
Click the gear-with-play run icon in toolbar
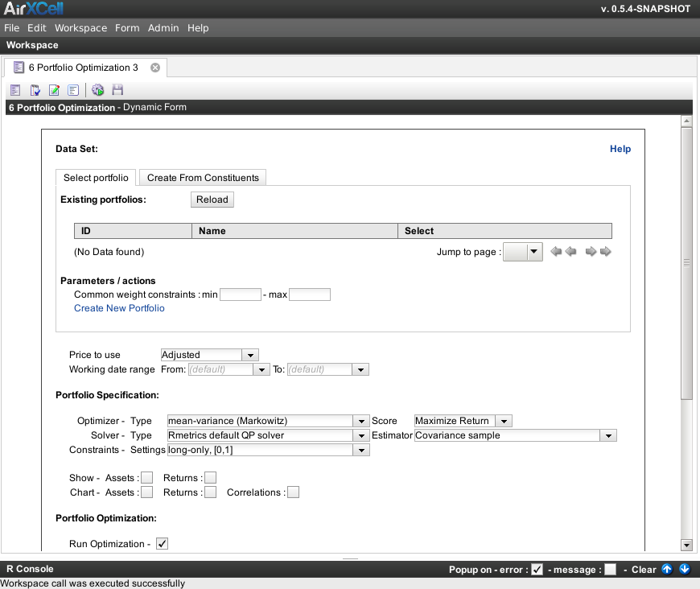pos(97,90)
